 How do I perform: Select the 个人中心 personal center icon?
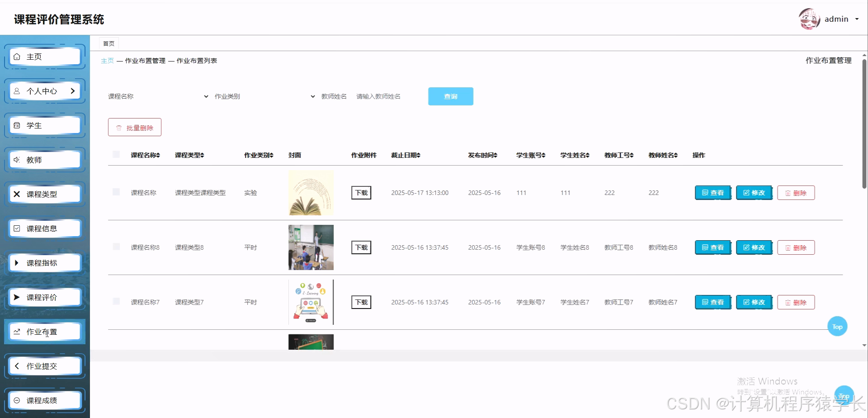click(x=17, y=90)
